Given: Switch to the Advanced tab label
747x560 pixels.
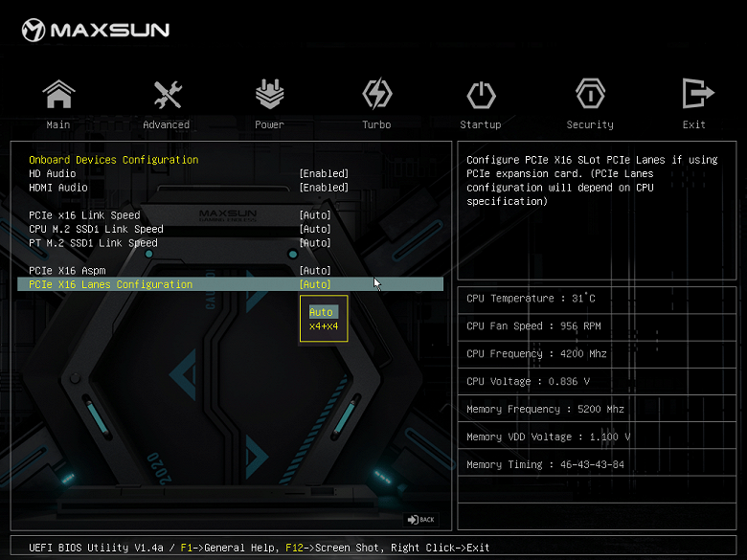Looking at the screenshot, I should (167, 124).
